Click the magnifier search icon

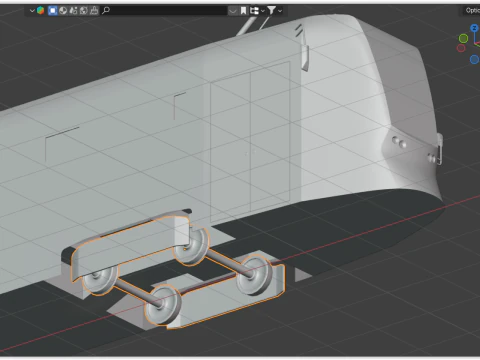tap(106, 11)
